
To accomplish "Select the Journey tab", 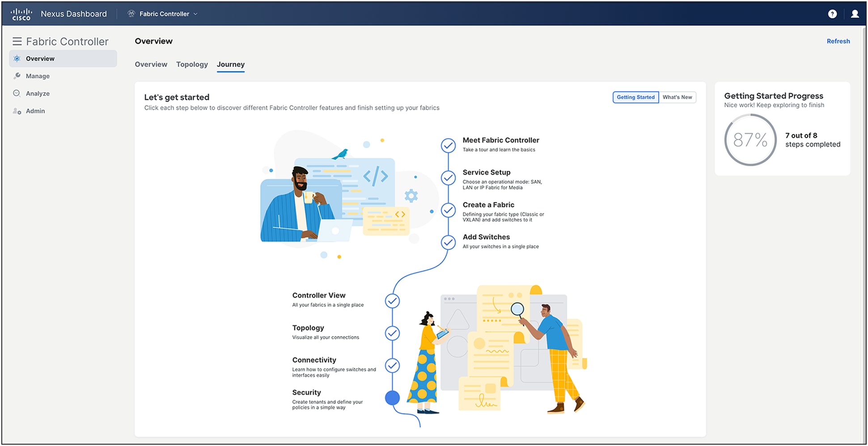I will [x=231, y=64].
